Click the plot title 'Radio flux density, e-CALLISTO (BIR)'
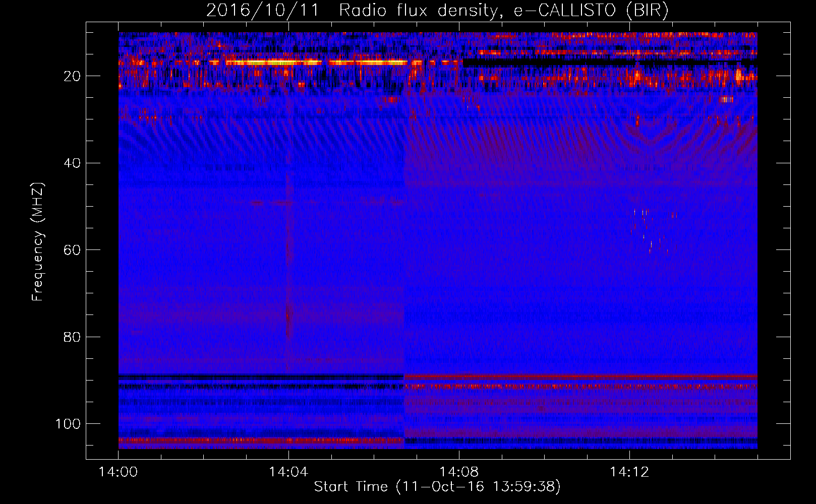Screen dimensions: 816x504 (x=503, y=11)
